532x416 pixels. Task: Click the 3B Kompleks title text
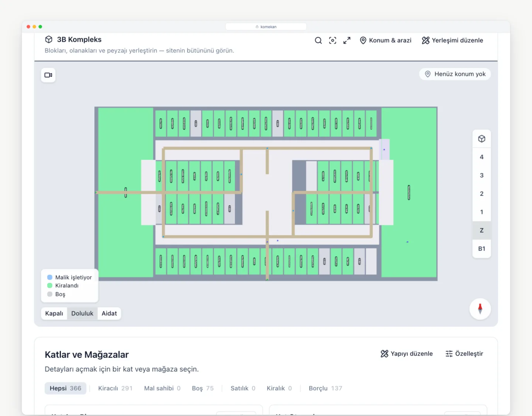(x=79, y=40)
